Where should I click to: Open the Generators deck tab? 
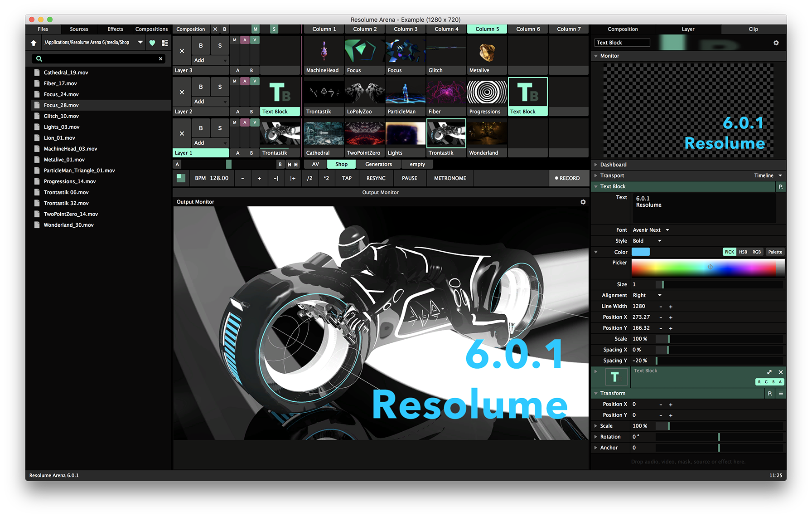(x=378, y=164)
